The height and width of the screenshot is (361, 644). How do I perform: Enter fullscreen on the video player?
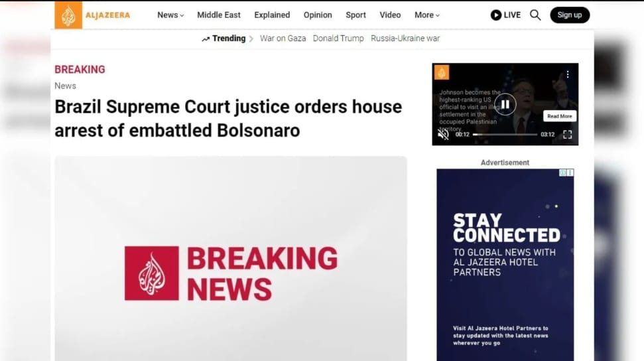tap(567, 135)
